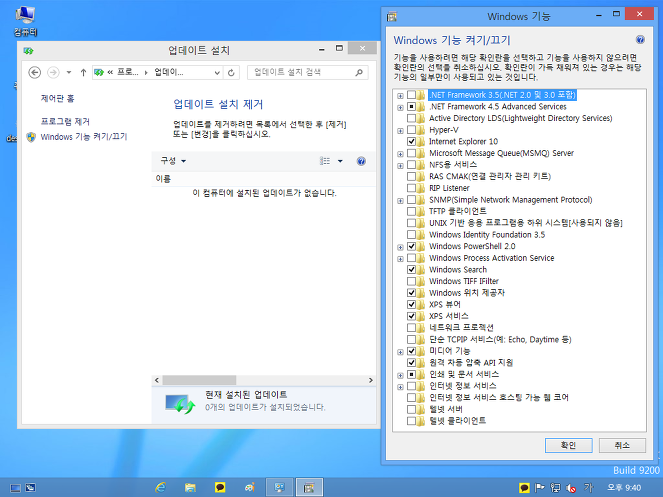This screenshot has height=497, width=663.
Task: Select Windows Identity Foundation 3.5 row
Action: pos(487,234)
